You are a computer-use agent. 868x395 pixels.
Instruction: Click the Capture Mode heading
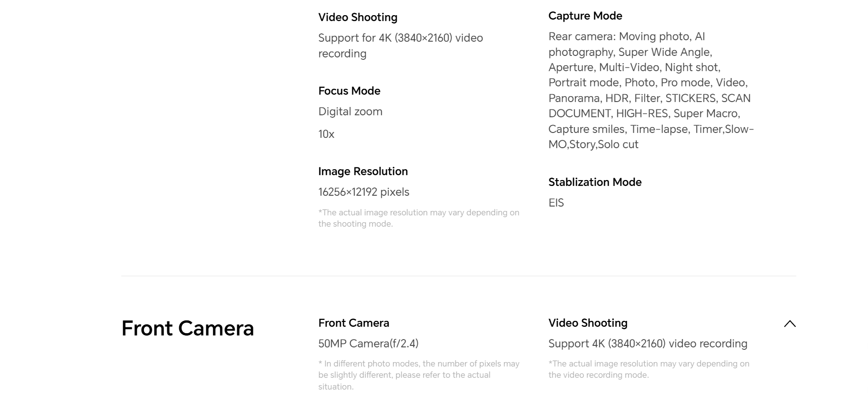coord(585,16)
